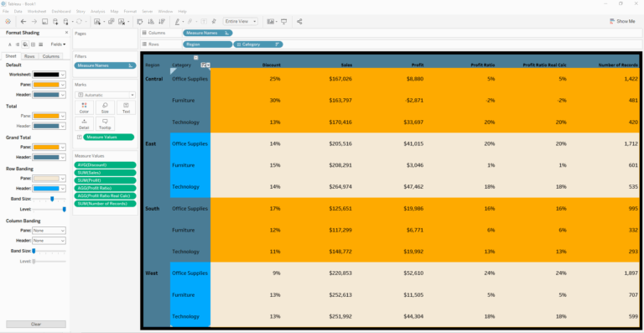Click the Show/Hide Cards icon
The width and height of the screenshot is (644, 333).
[x=270, y=21]
